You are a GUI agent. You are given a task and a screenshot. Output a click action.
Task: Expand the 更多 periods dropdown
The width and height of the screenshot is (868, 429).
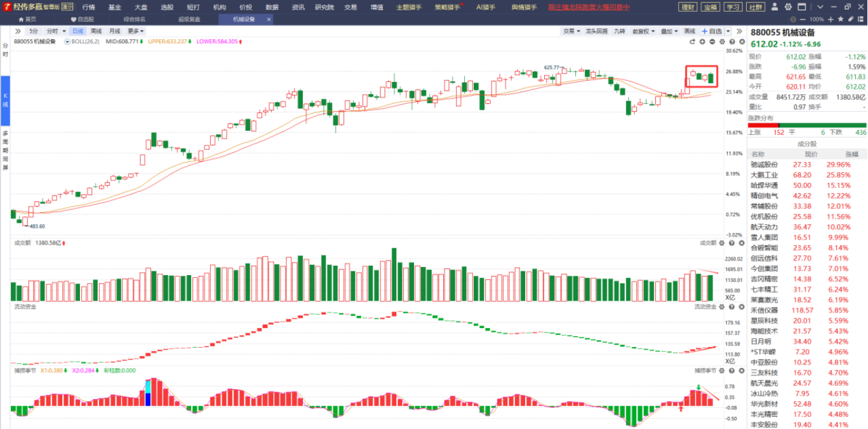point(135,31)
